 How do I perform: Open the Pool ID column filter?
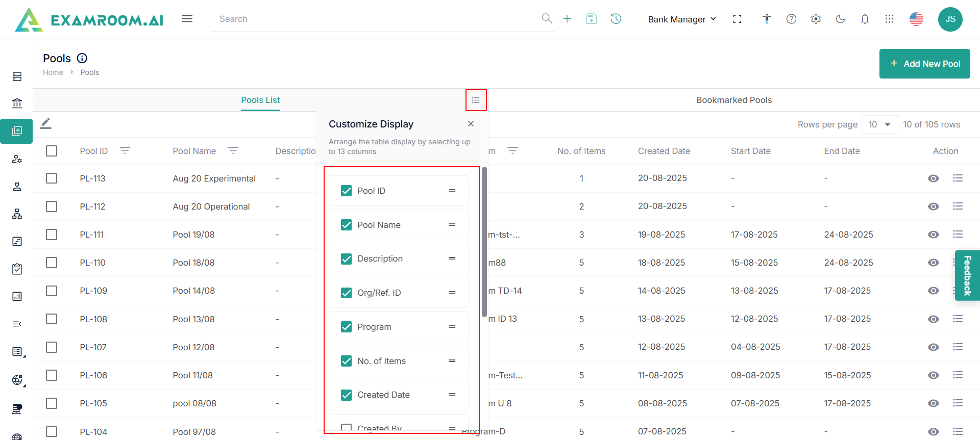[x=125, y=151]
